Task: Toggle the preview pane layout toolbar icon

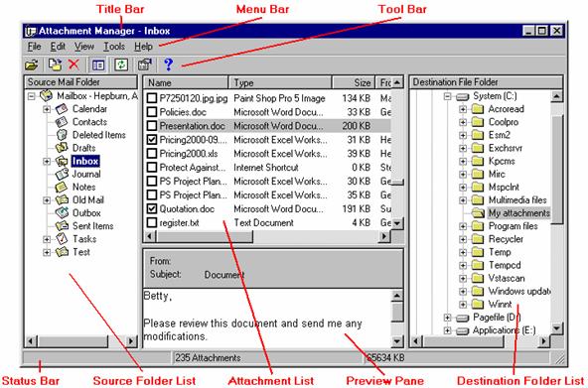Action: (x=98, y=65)
